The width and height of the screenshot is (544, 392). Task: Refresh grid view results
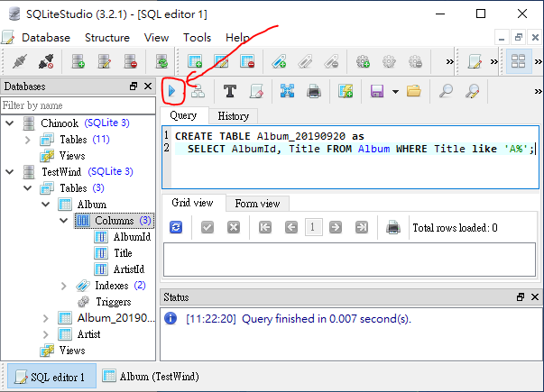click(176, 228)
